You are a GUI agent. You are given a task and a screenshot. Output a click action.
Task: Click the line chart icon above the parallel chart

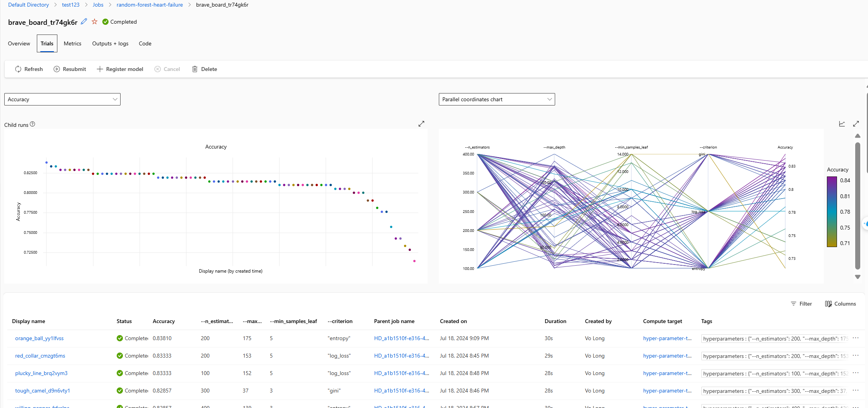(x=842, y=124)
